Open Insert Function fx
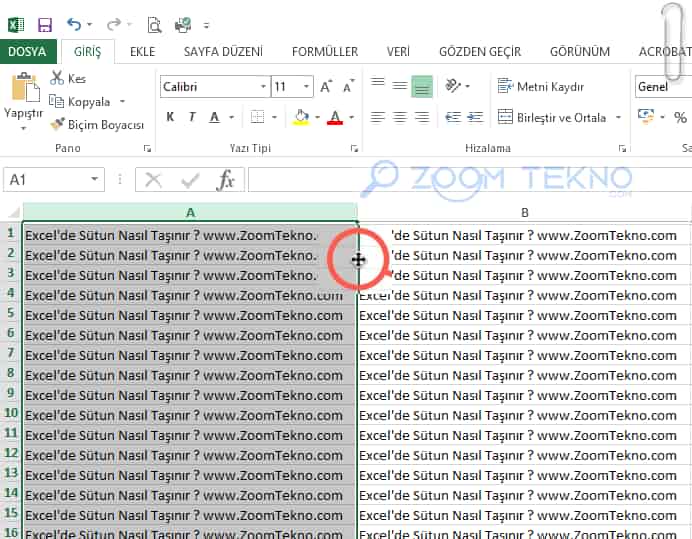 [226, 180]
